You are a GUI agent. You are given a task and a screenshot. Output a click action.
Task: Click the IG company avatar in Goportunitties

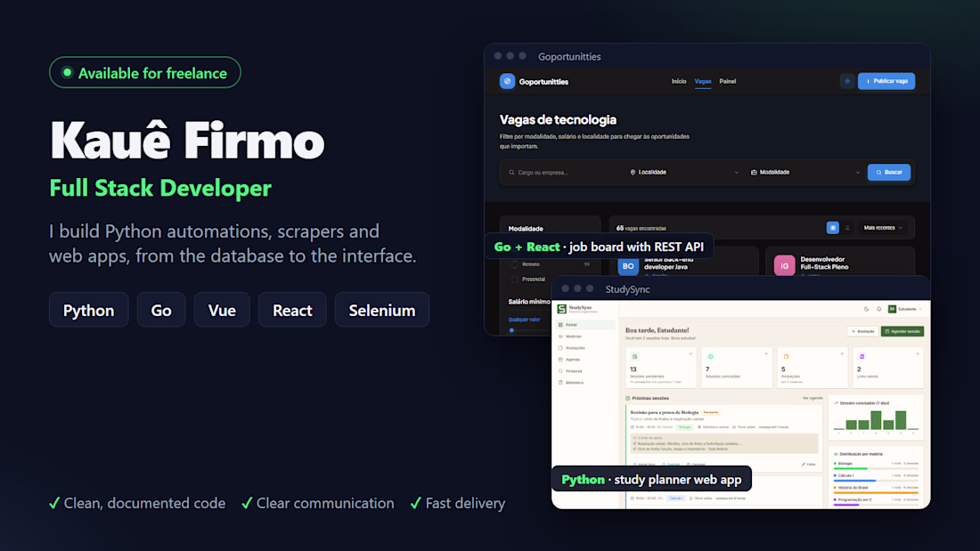pos(784,266)
